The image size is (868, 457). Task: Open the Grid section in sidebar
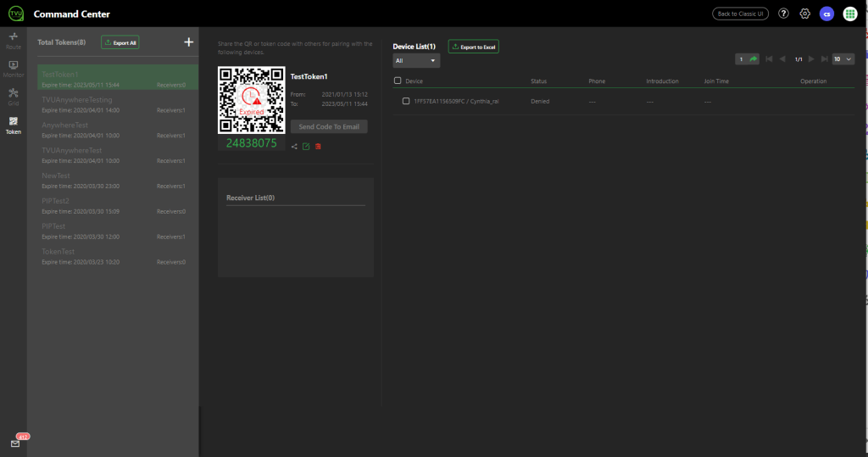14,97
